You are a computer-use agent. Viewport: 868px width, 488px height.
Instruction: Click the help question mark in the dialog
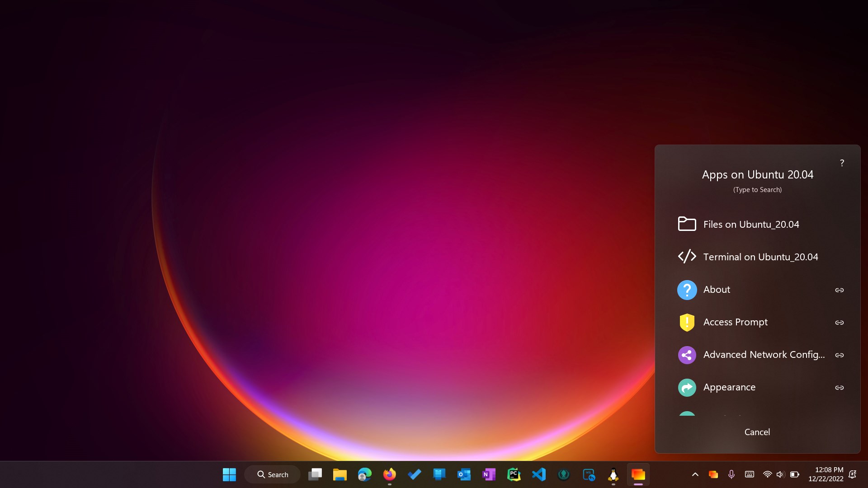842,163
